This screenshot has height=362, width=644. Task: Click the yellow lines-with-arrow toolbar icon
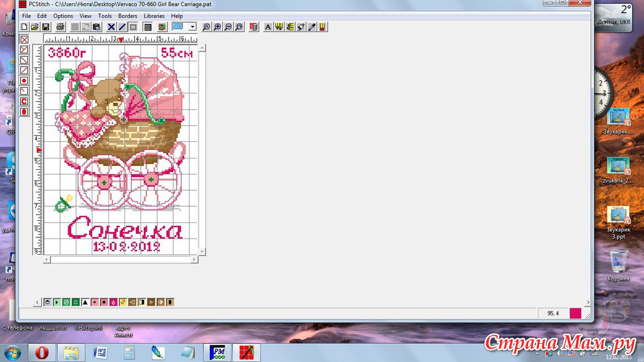pos(290,27)
